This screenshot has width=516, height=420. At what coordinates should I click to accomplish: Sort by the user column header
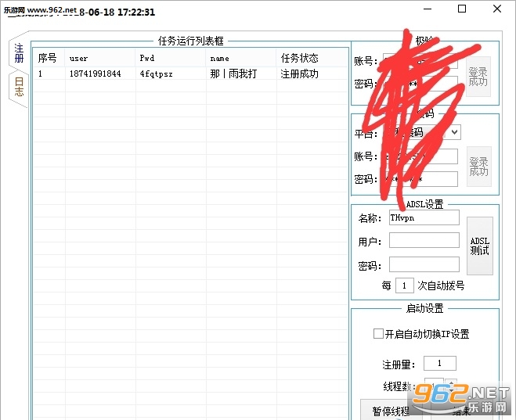[x=100, y=58]
